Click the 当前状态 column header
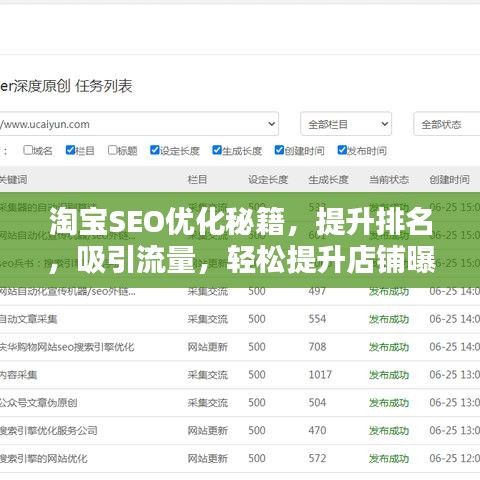Viewport: 480px width, 480px height. tap(389, 180)
